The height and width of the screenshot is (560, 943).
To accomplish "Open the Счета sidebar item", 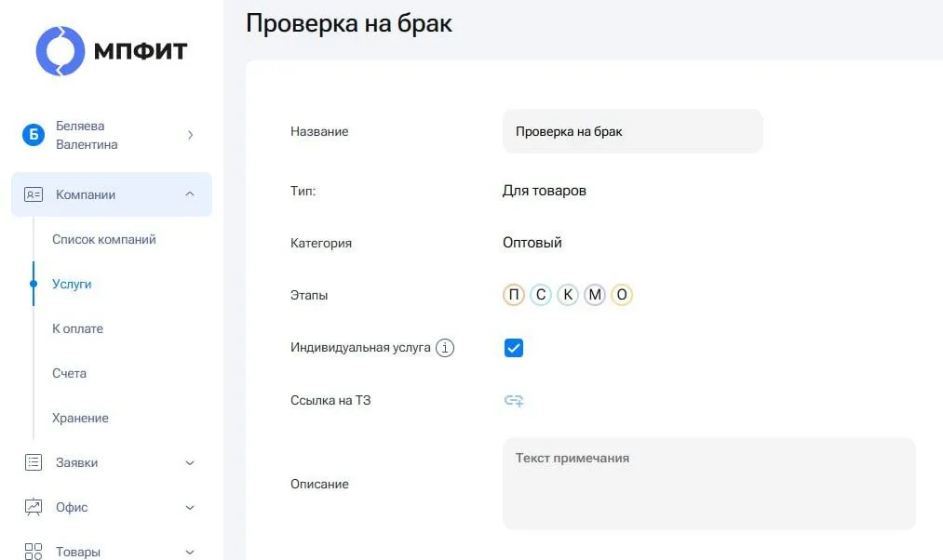I will [x=69, y=373].
